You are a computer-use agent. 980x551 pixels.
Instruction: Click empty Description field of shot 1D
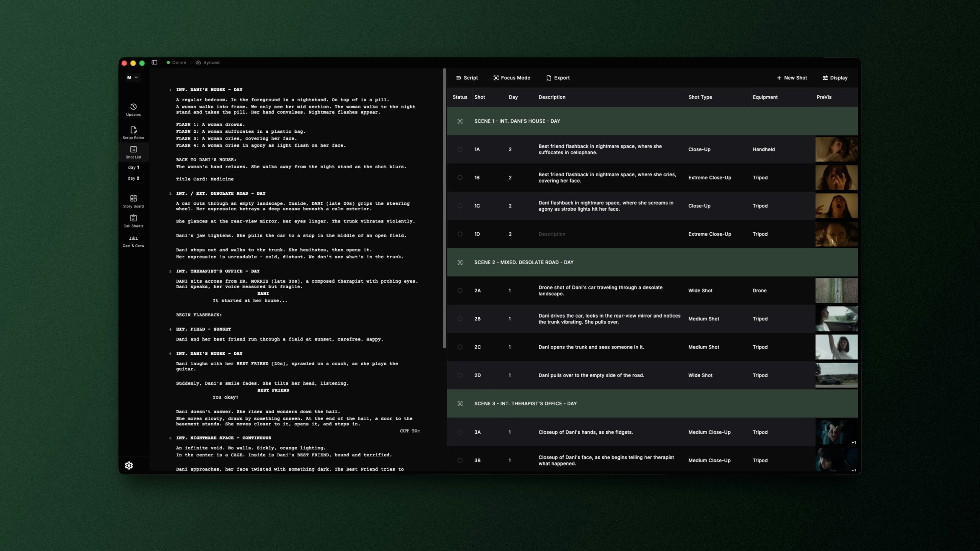click(552, 234)
